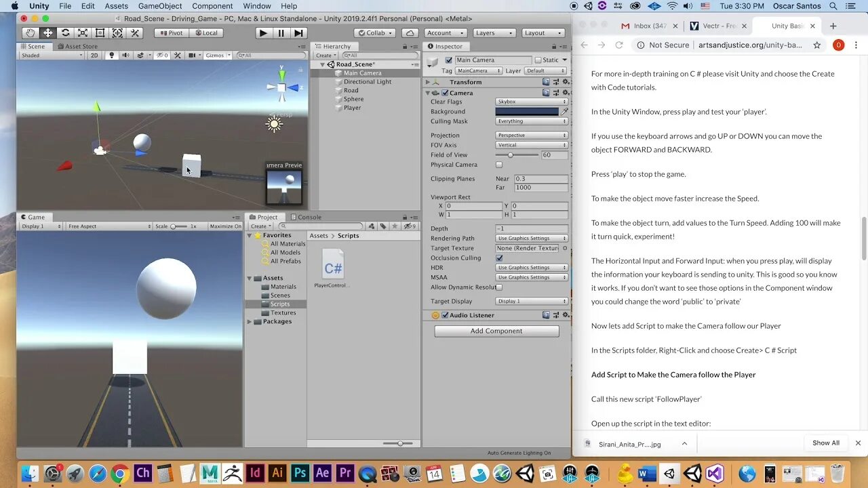Toggle the Static checkbox
This screenshot has width=868, height=488.
pos(538,60)
